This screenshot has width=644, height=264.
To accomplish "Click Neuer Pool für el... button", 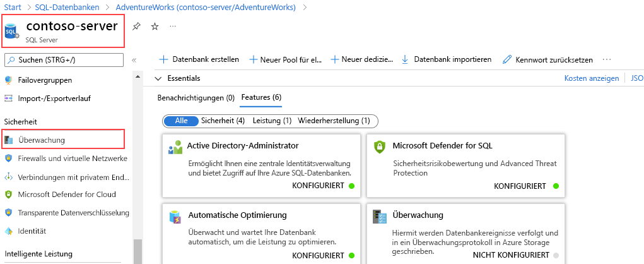I will 286,59.
